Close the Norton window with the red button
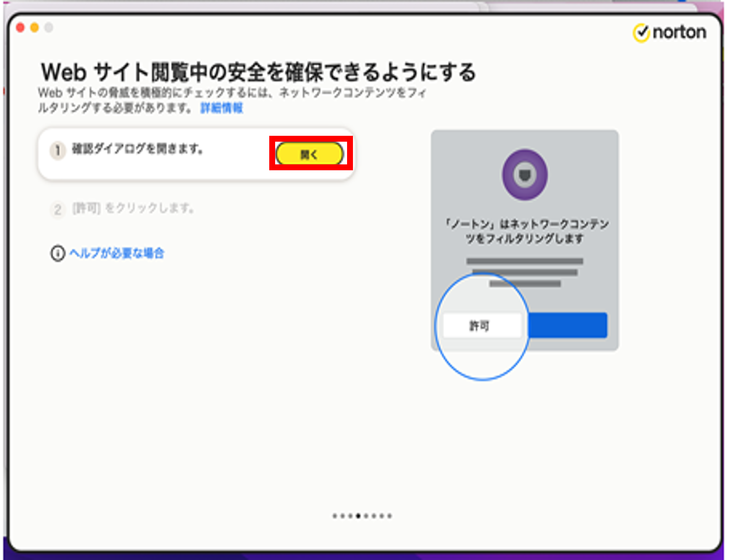This screenshot has height=560, width=732. pyautogui.click(x=20, y=28)
